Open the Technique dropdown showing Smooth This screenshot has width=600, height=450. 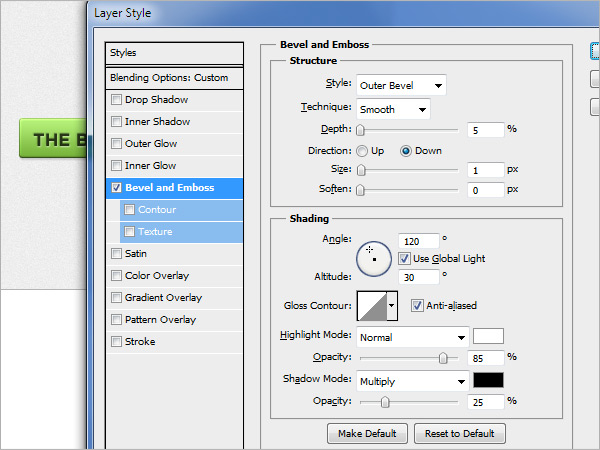click(393, 109)
